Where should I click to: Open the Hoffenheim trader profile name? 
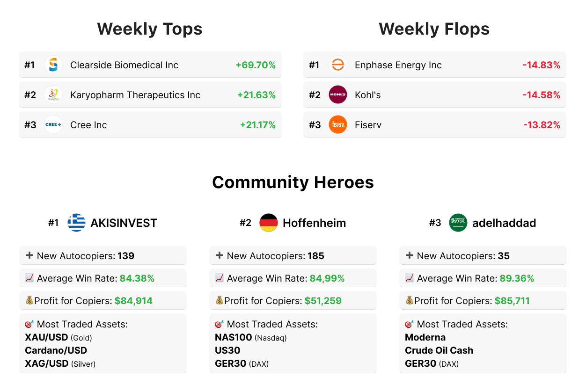pyautogui.click(x=314, y=223)
